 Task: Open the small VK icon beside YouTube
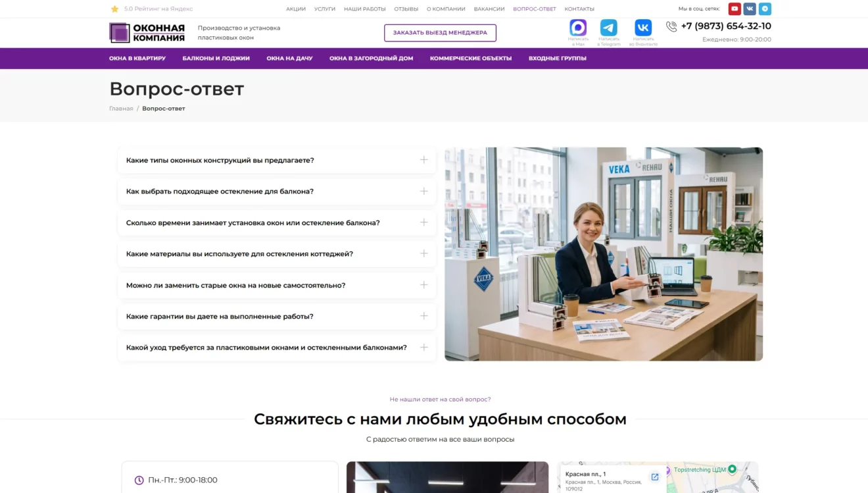750,9
